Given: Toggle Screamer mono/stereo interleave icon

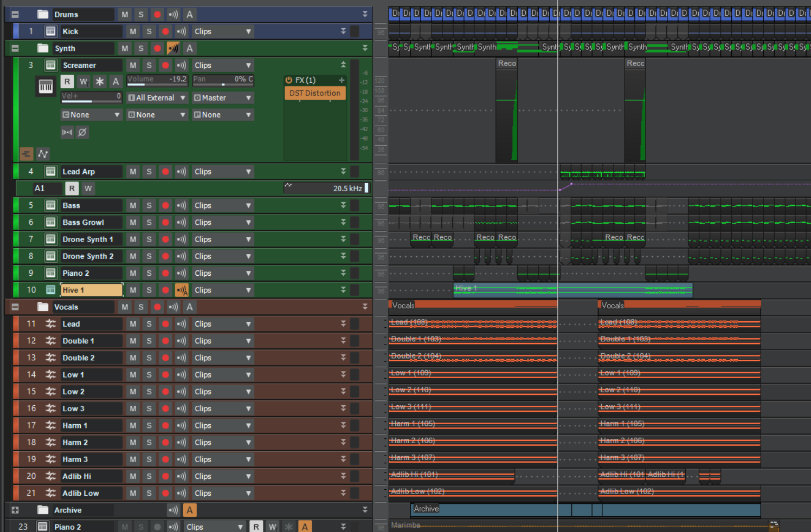Looking at the screenshot, I should (x=67, y=132).
